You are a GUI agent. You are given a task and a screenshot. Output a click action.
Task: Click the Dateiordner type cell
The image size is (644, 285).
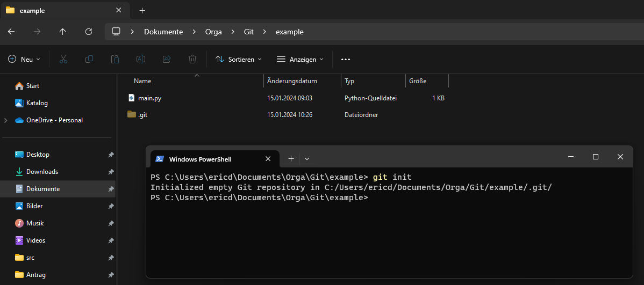coord(361,115)
